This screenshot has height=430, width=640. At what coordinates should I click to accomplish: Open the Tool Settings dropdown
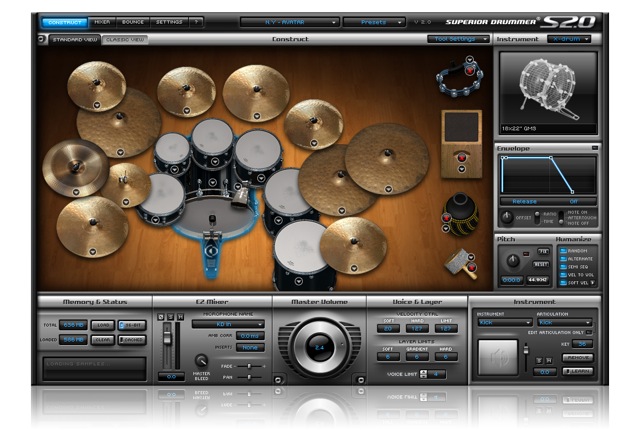(458, 39)
